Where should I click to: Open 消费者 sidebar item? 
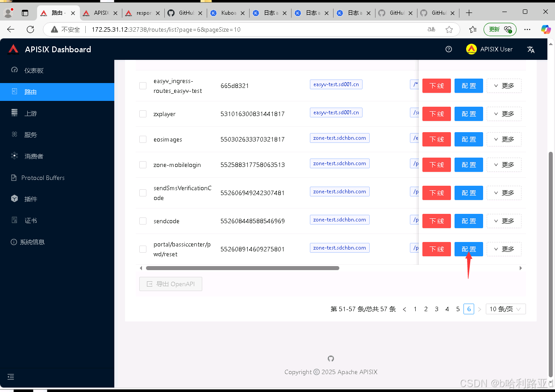pyautogui.click(x=57, y=156)
